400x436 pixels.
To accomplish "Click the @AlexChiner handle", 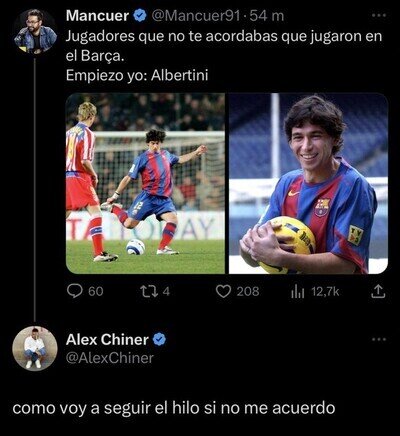I will pyautogui.click(x=110, y=358).
